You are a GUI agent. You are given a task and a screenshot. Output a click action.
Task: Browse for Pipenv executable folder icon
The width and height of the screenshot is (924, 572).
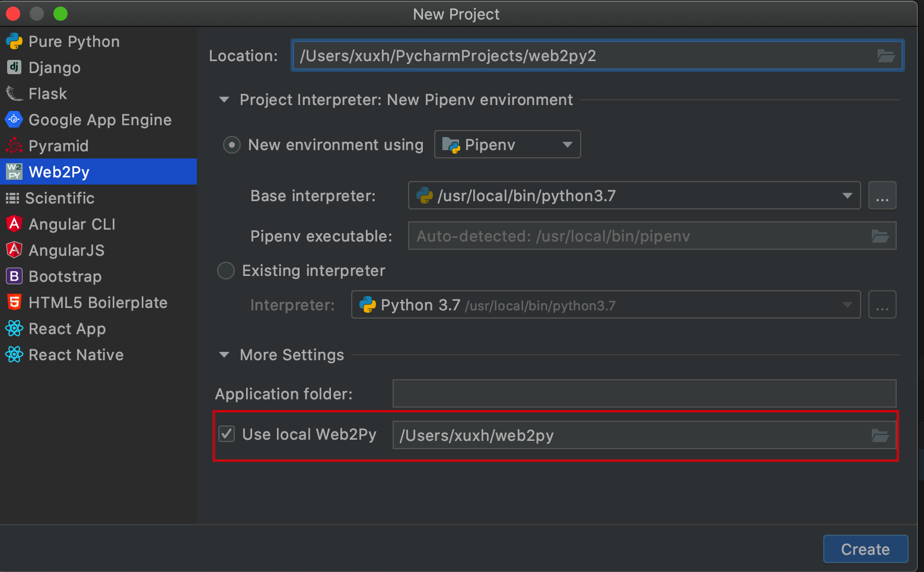880,236
